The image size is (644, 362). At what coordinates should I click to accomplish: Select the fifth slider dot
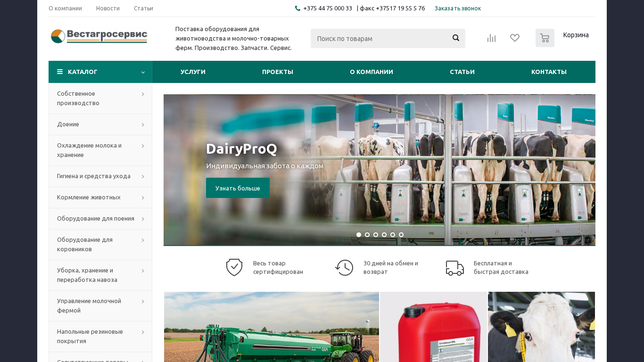[x=393, y=235]
